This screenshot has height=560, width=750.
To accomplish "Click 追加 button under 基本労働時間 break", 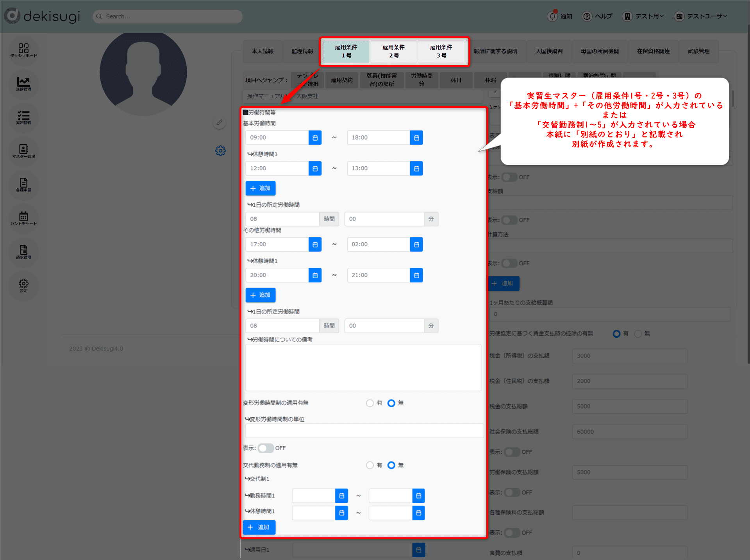I will (x=261, y=188).
